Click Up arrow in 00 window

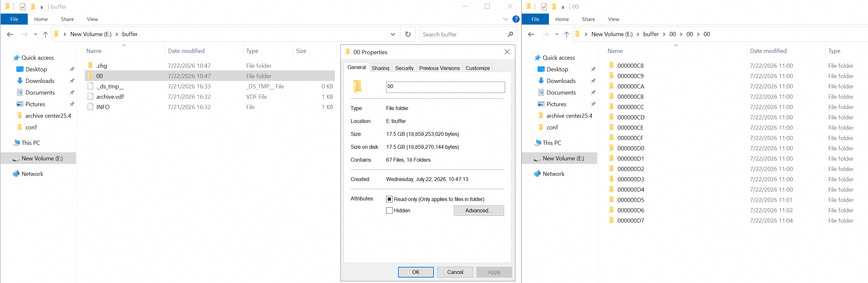(x=567, y=34)
